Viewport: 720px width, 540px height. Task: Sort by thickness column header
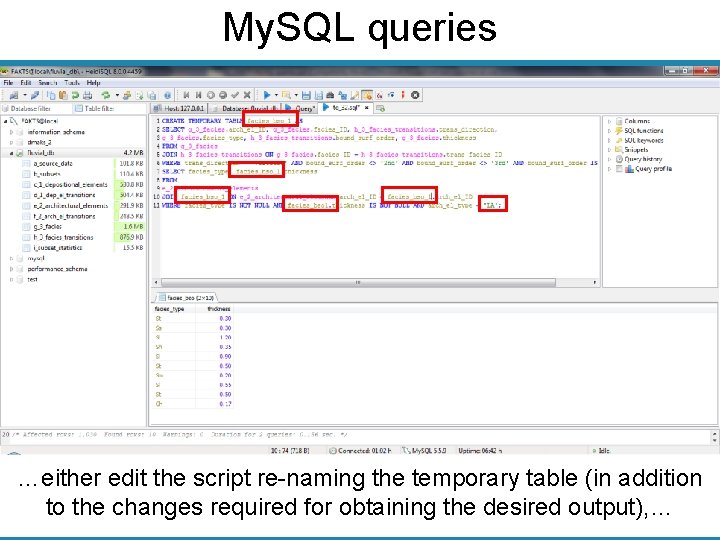coord(214,309)
